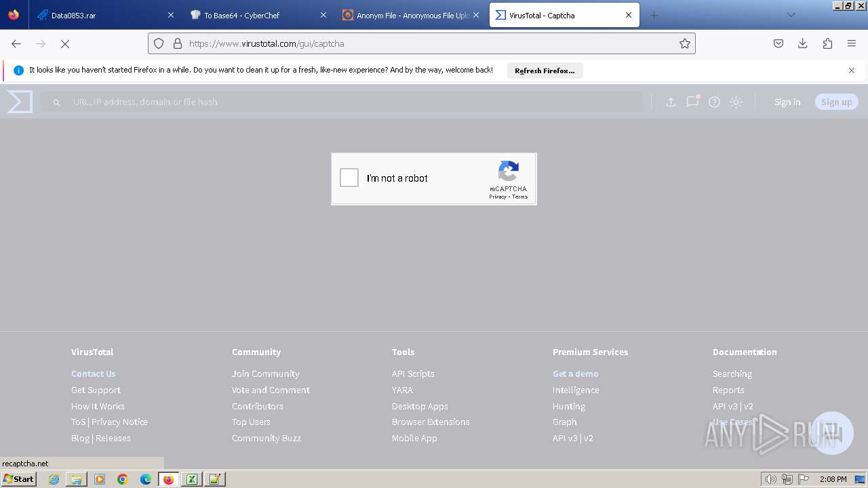Screen dimensions: 868x488
Task: Open the Contact Us footer link
Action: pyautogui.click(x=94, y=373)
